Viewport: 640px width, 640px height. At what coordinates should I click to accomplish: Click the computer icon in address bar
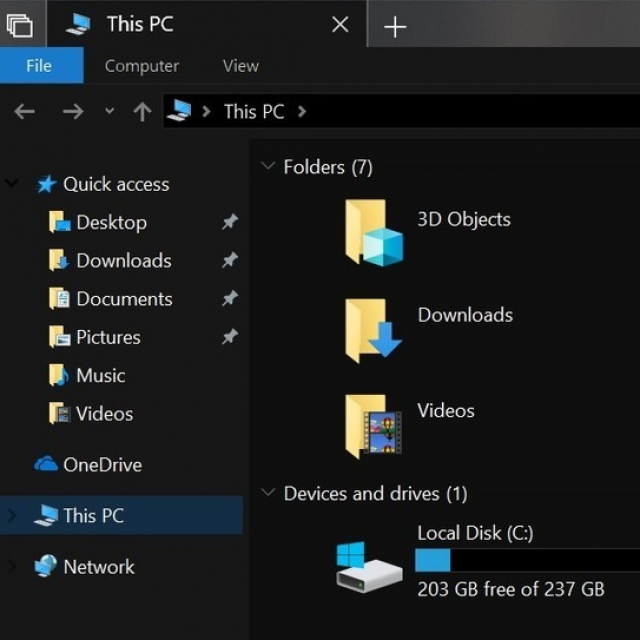(179, 111)
